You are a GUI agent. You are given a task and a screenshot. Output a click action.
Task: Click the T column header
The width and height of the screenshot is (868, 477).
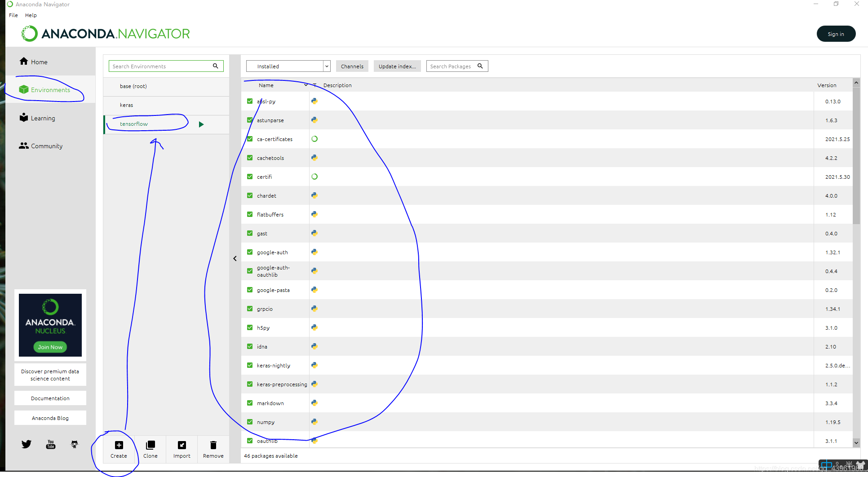(315, 85)
